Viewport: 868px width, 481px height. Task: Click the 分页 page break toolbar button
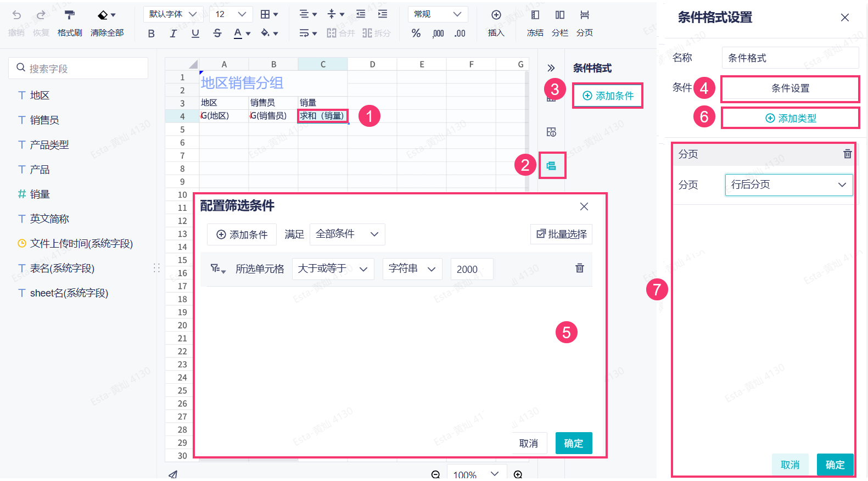coord(585,23)
